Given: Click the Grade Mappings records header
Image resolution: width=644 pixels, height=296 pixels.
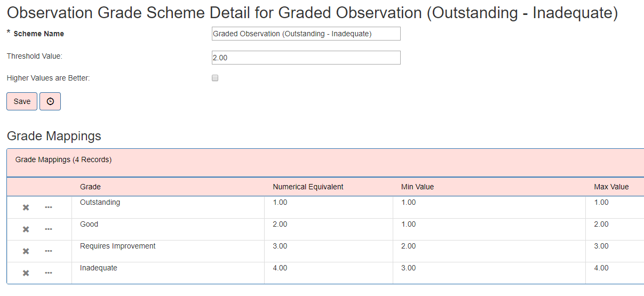Looking at the screenshot, I should coord(63,159).
